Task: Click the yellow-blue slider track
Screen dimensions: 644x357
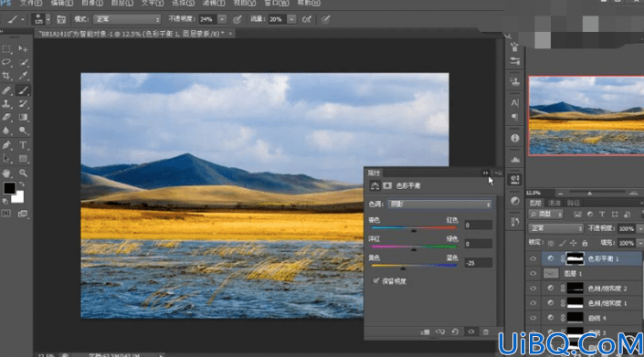Action: (414, 266)
